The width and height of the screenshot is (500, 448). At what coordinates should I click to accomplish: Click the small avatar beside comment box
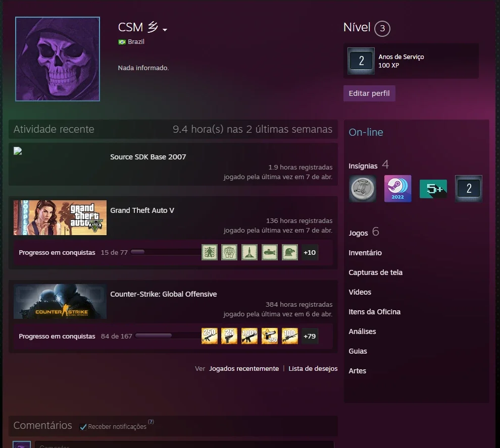22,444
